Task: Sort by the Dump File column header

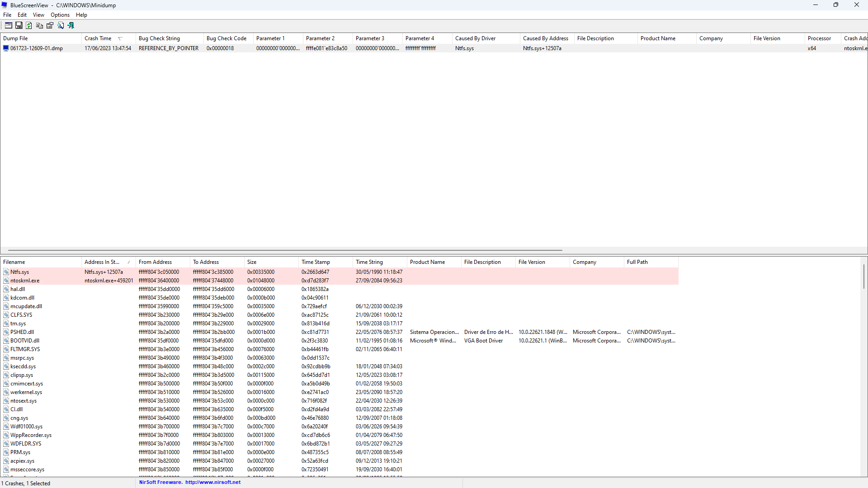Action: pos(41,38)
